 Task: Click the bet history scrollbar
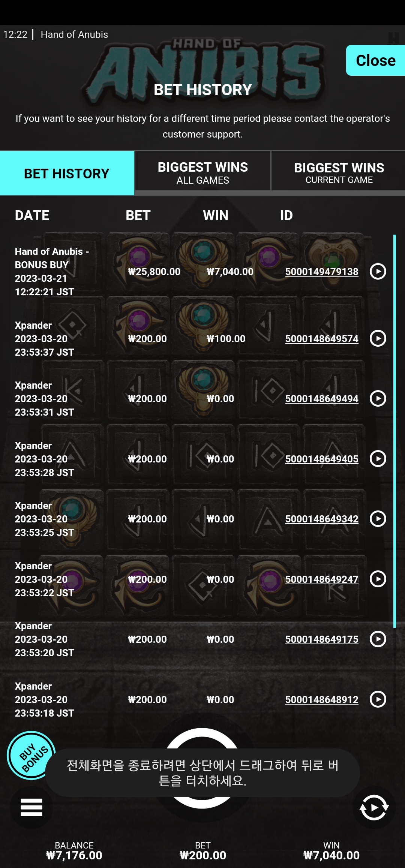(x=394, y=431)
